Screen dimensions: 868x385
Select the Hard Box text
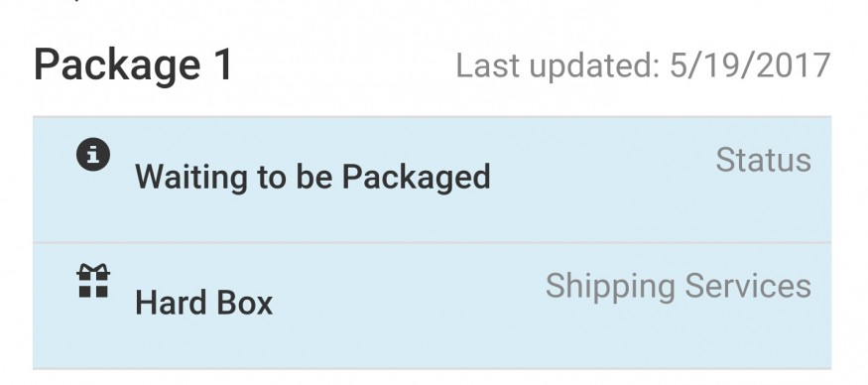pyautogui.click(x=203, y=303)
